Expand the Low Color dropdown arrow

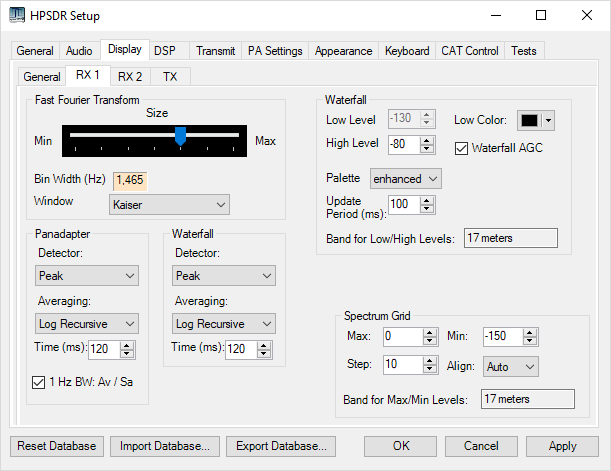[548, 120]
